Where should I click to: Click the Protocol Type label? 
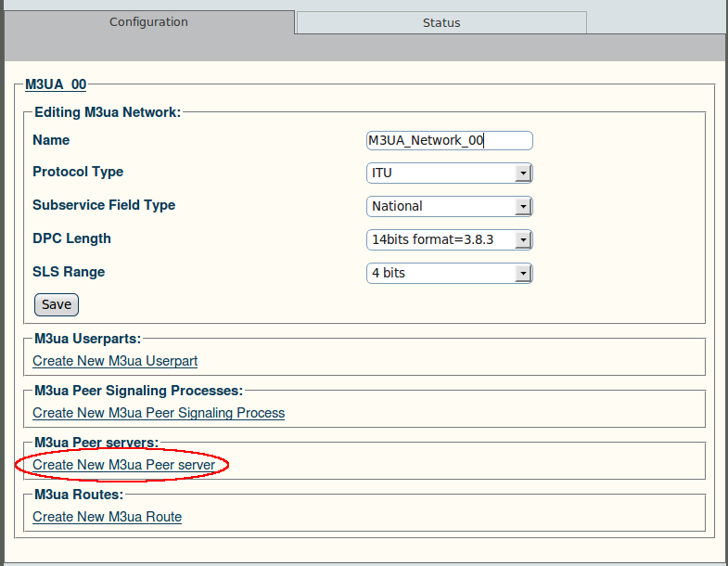click(78, 172)
